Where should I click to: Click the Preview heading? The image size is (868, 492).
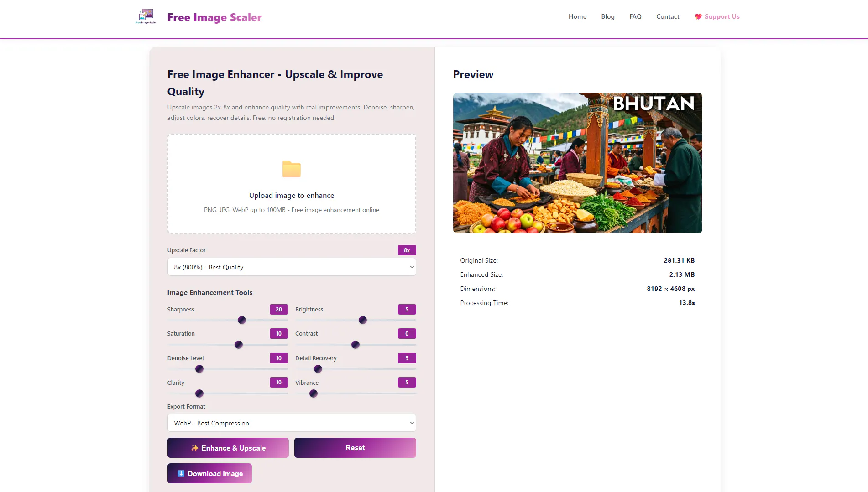(473, 74)
